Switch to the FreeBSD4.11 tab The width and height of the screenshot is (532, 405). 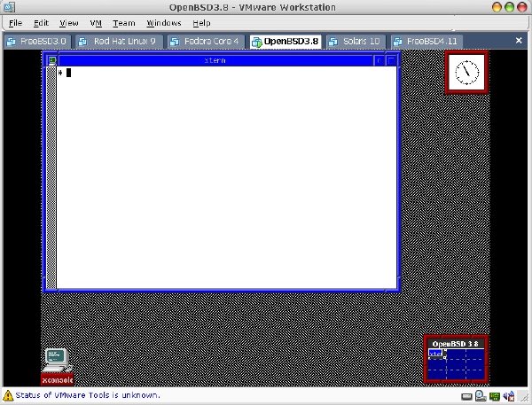pyautogui.click(x=426, y=42)
